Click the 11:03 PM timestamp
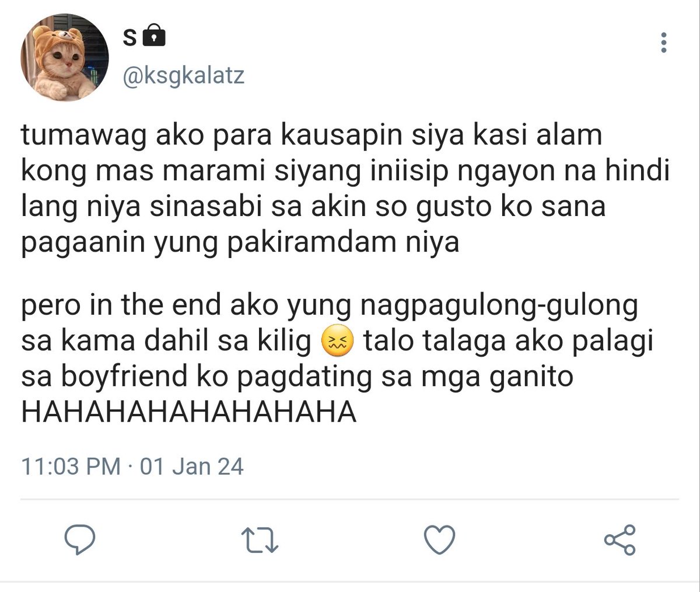The width and height of the screenshot is (700, 592). (x=71, y=466)
